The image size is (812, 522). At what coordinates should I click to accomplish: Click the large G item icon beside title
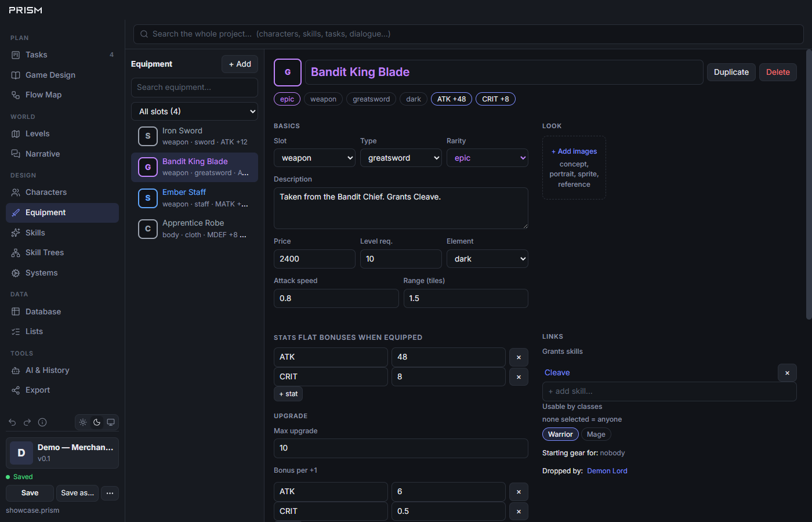(288, 72)
